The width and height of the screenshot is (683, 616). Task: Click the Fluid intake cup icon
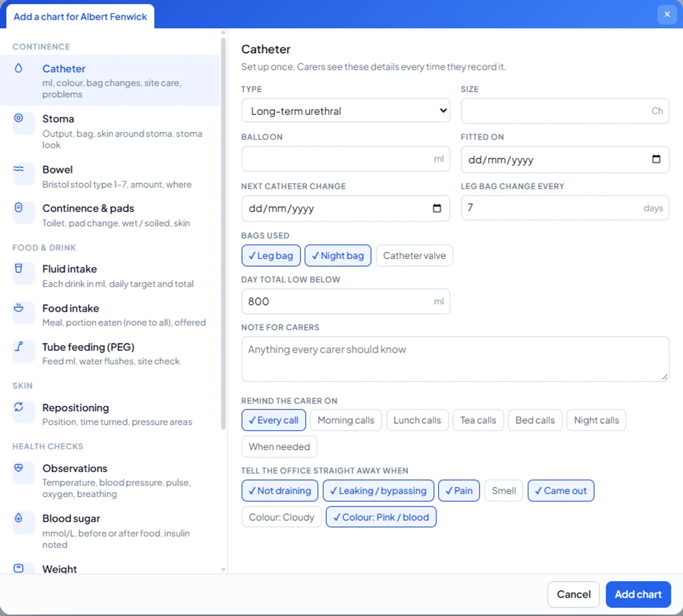pyautogui.click(x=19, y=268)
